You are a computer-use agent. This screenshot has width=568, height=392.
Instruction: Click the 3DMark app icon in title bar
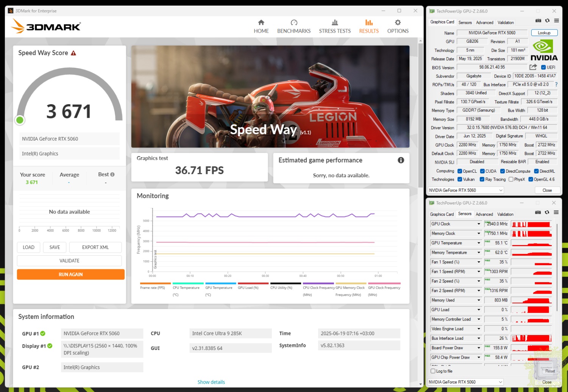[x=11, y=11]
